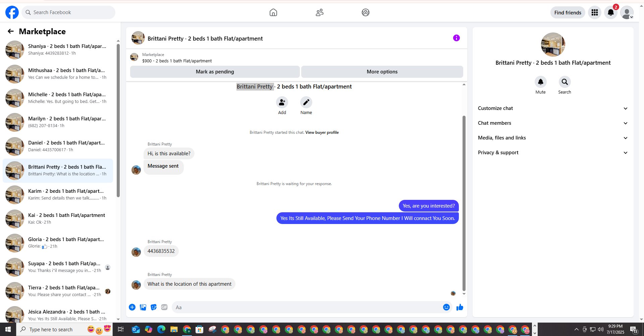Choose a GIF

[164, 307]
